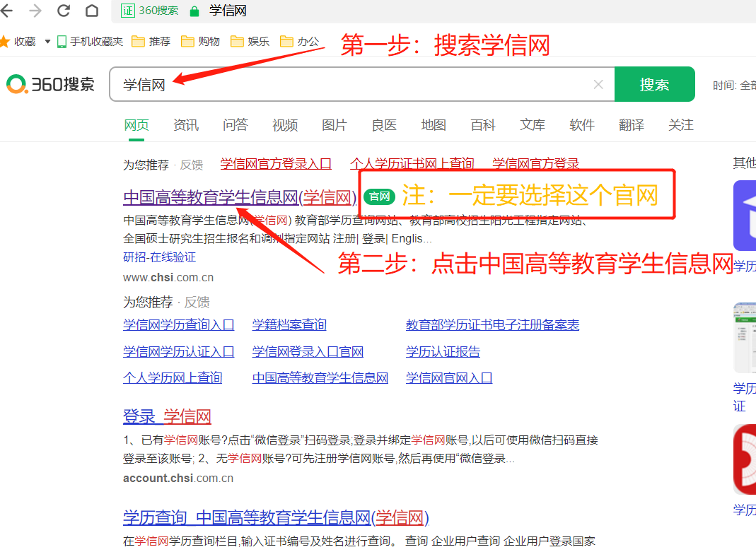The image size is (756, 552).
Task: Open 教育部学历证书电子注册备案表 link
Action: pos(492,325)
